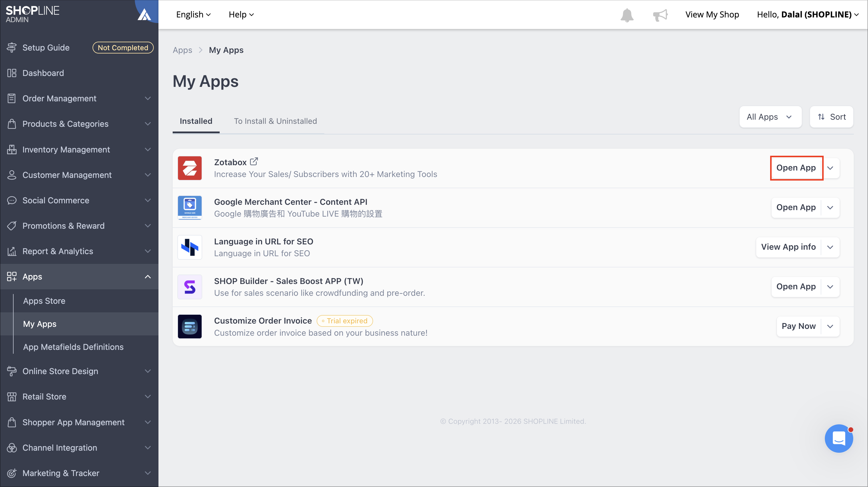The image size is (868, 487).
Task: Click the SHOPLINE Admin logo
Action: [32, 14]
